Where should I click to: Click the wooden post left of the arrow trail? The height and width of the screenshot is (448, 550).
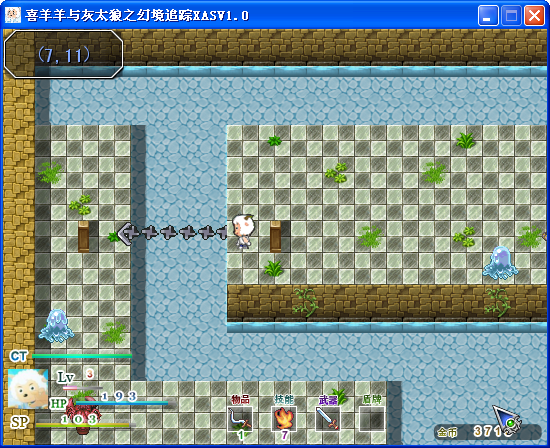tap(83, 237)
